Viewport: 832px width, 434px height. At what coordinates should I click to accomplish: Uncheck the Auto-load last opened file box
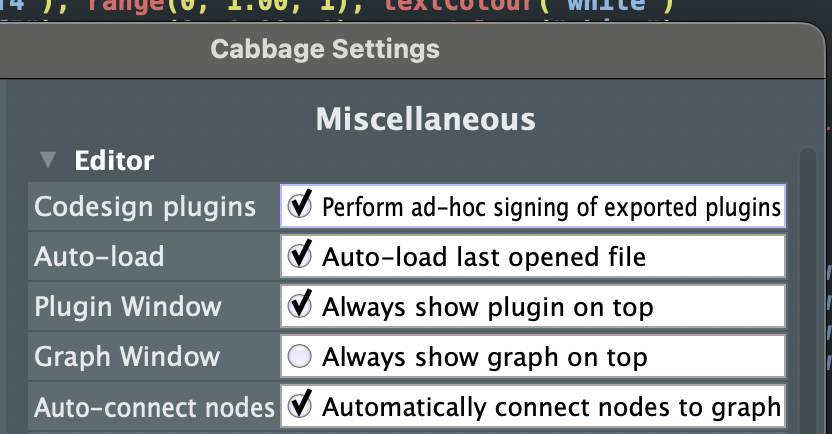[x=300, y=256]
